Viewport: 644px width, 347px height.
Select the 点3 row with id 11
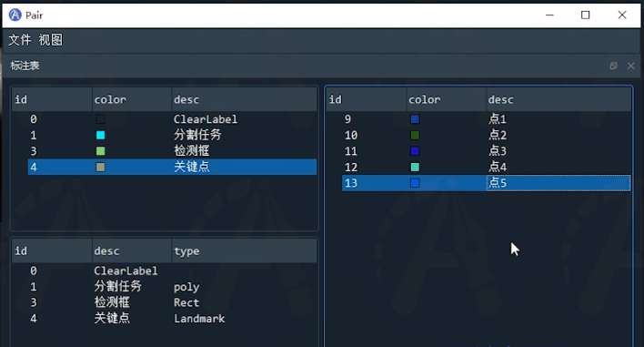click(487, 151)
